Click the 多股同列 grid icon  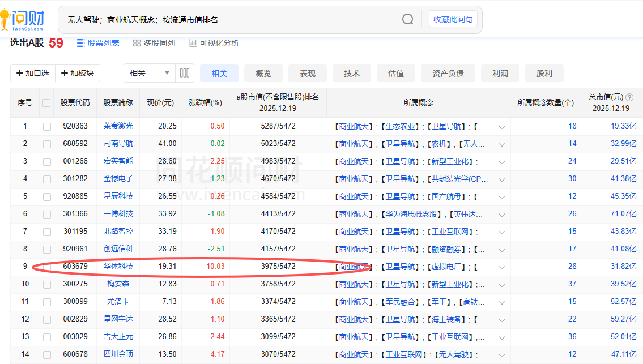pyautogui.click(x=137, y=43)
